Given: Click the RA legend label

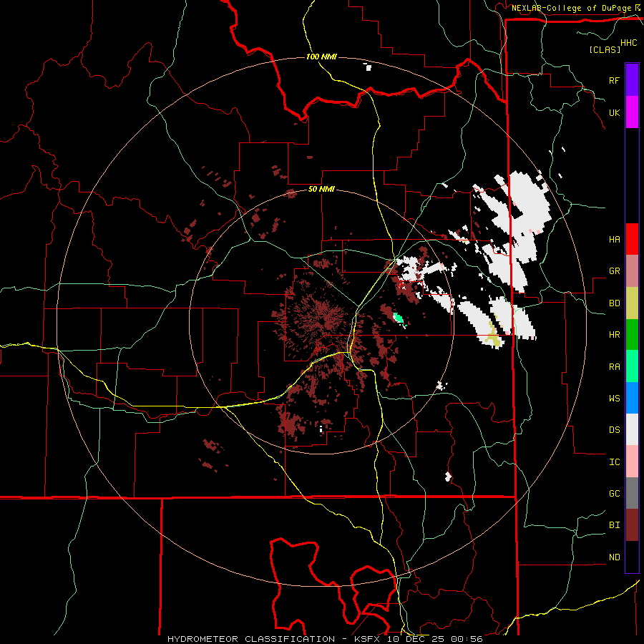Looking at the screenshot, I should 614,367.
